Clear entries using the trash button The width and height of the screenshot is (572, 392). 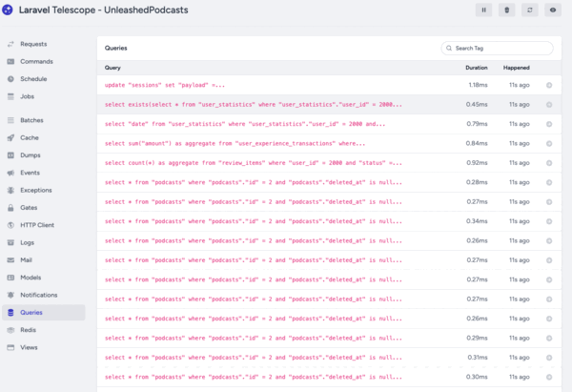click(507, 10)
